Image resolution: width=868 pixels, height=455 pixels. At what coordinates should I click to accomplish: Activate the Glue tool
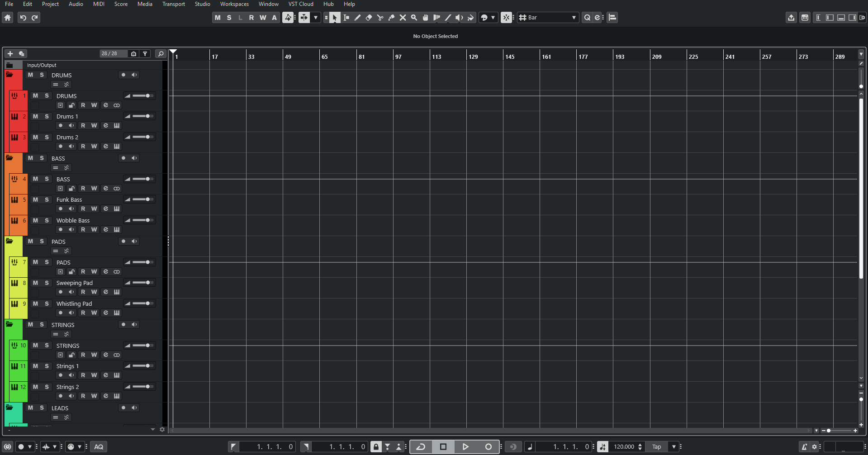click(x=391, y=18)
